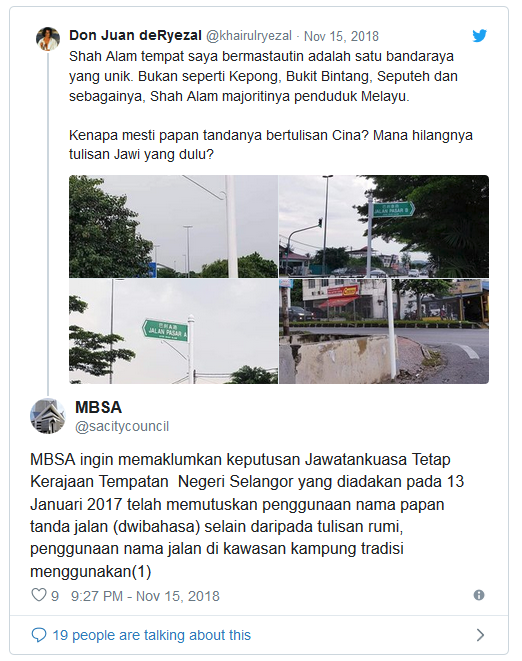Open the tweet info circle icon
Screen dimensions: 522x661
click(x=479, y=595)
